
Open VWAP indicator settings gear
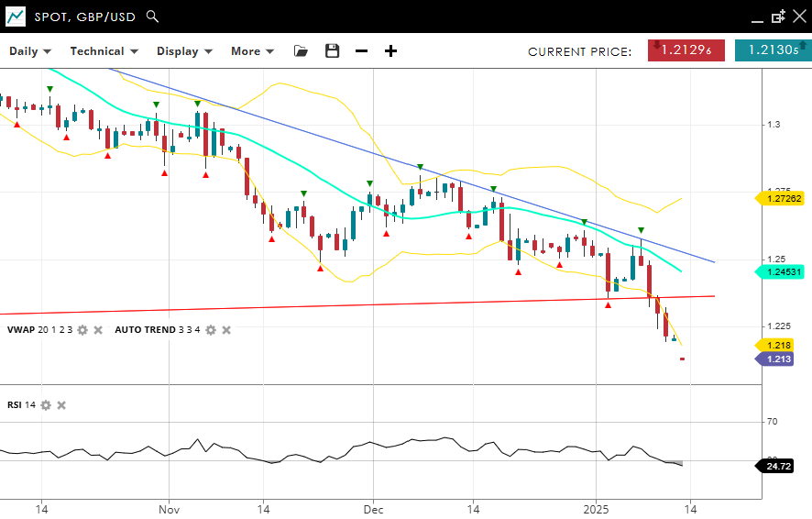click(x=82, y=330)
